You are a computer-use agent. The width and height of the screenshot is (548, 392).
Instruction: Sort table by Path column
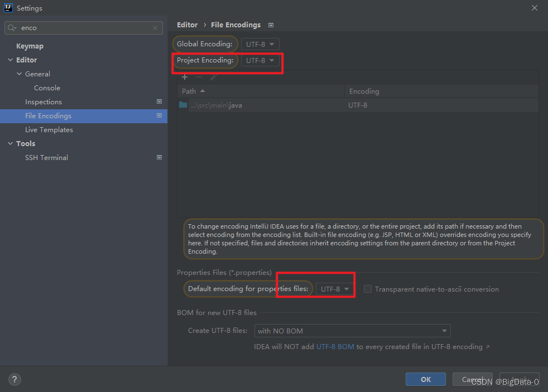(x=261, y=91)
